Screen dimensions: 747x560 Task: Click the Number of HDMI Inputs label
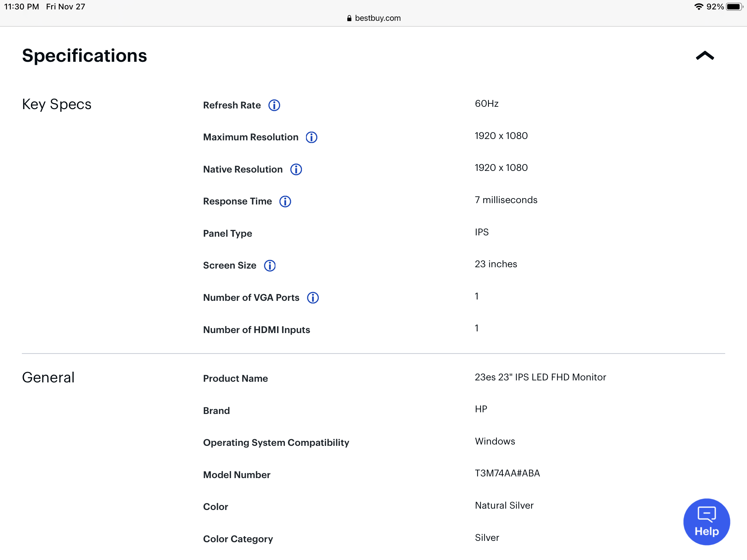[x=256, y=330]
